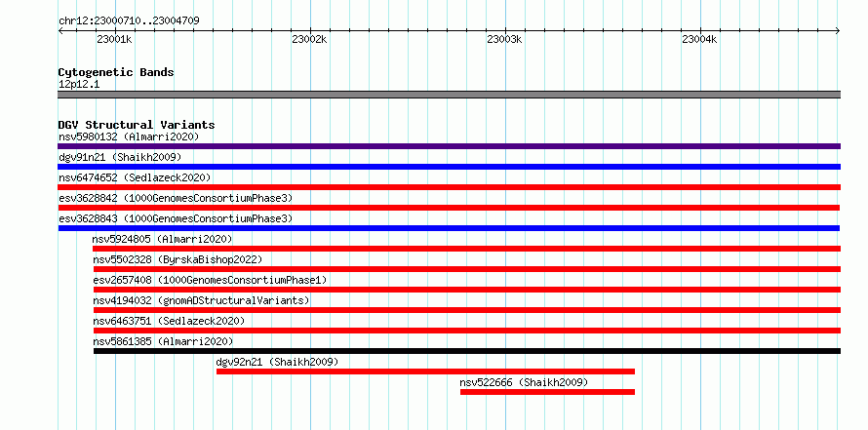868x430 pixels.
Task: Click the gray 12p12.1 cytogenetic band bar
Action: (x=449, y=95)
